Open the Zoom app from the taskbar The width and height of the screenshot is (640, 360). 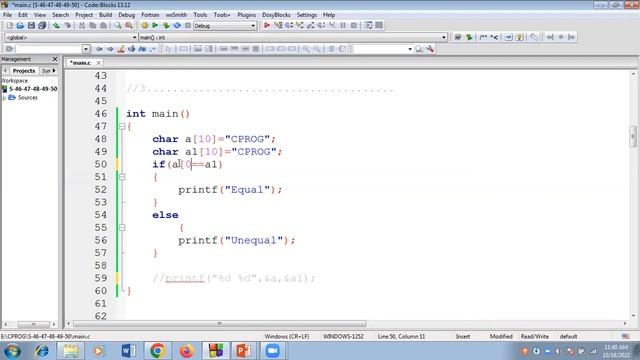272,351
